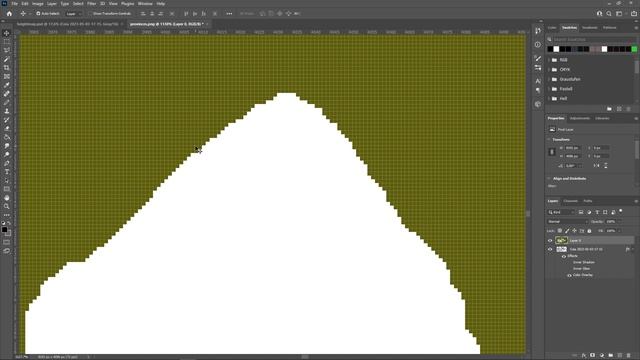Create new adjustment layer icon
Image resolution: width=640 pixels, height=360 pixels.
[x=602, y=356]
